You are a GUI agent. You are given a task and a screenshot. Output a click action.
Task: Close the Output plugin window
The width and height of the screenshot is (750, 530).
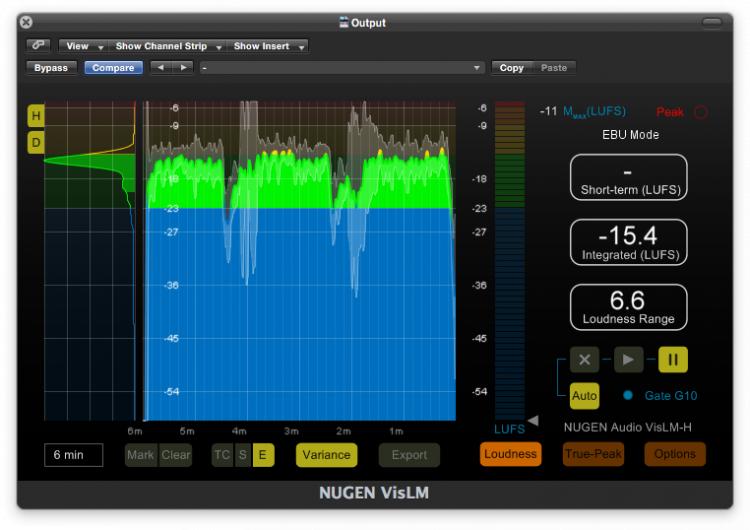(x=26, y=22)
